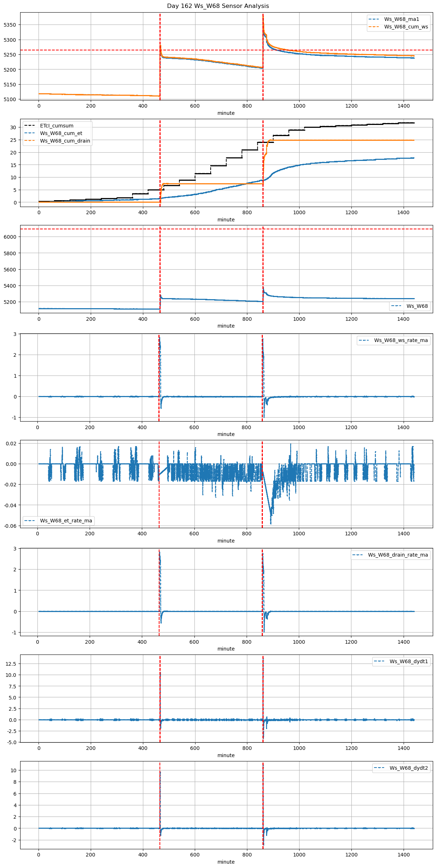Select the Ws_W68 legend in third plot
This screenshot has width=436, height=868.
[417, 306]
